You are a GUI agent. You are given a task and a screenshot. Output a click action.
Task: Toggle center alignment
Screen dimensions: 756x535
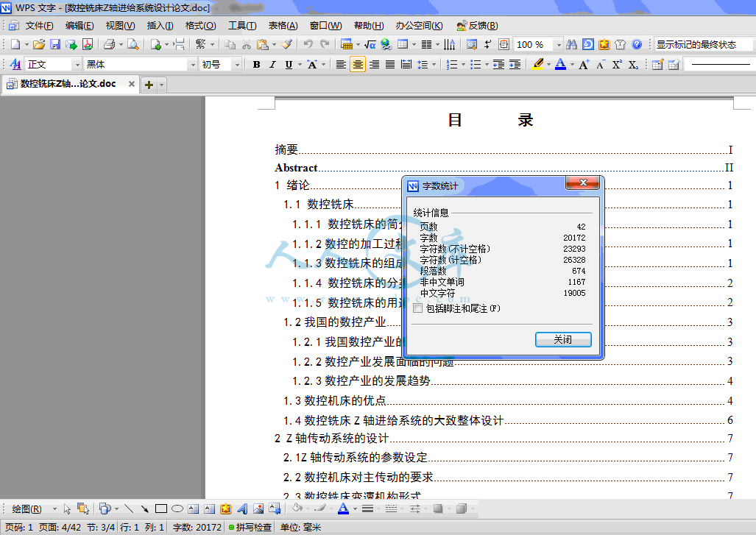click(358, 65)
